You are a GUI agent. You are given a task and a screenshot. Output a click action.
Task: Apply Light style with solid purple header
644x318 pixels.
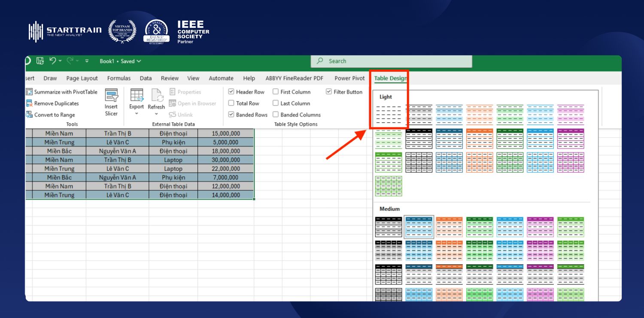(571, 139)
